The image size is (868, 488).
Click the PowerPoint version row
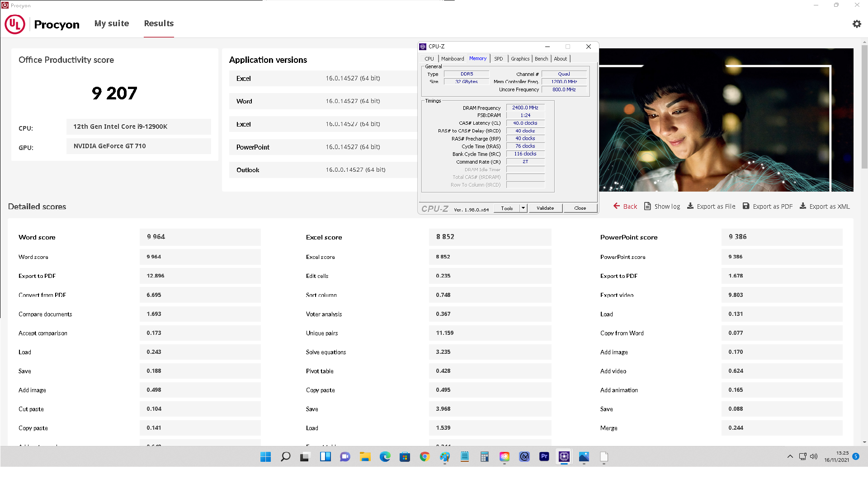[x=323, y=147]
